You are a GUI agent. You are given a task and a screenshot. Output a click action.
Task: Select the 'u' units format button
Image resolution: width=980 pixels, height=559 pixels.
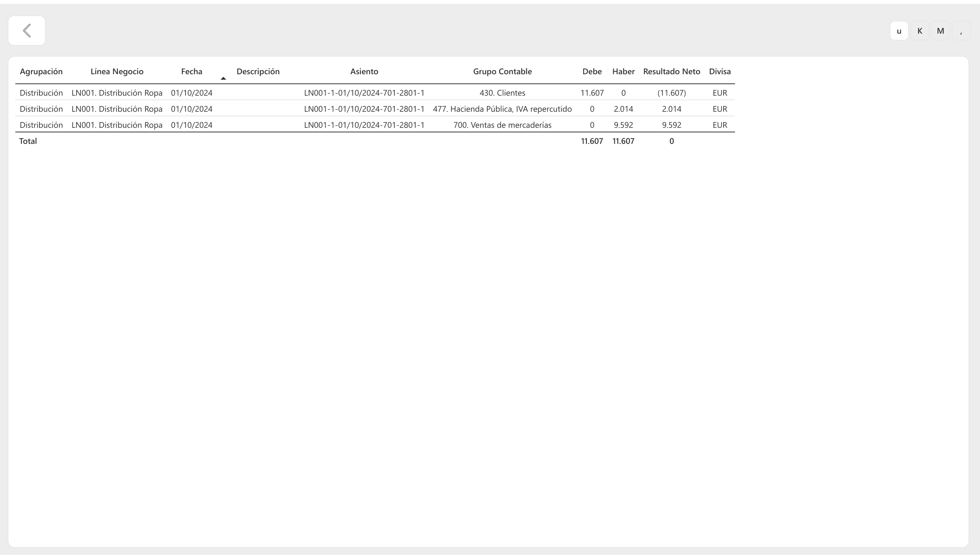pos(899,31)
